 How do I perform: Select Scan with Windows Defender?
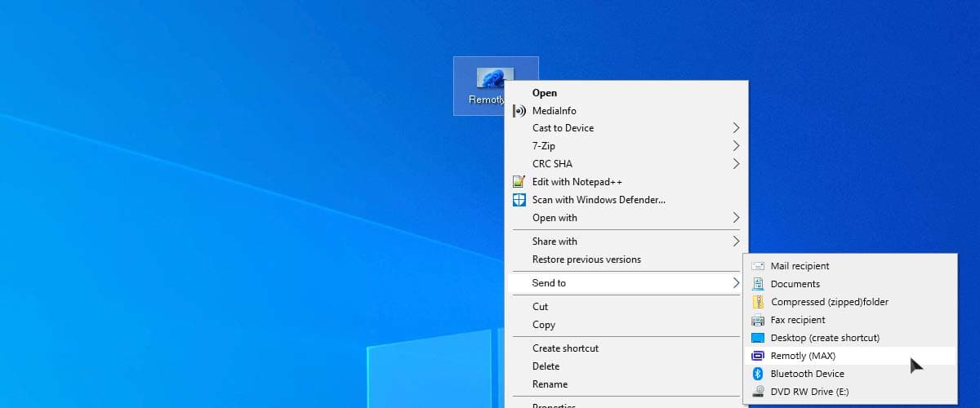pyautogui.click(x=626, y=200)
